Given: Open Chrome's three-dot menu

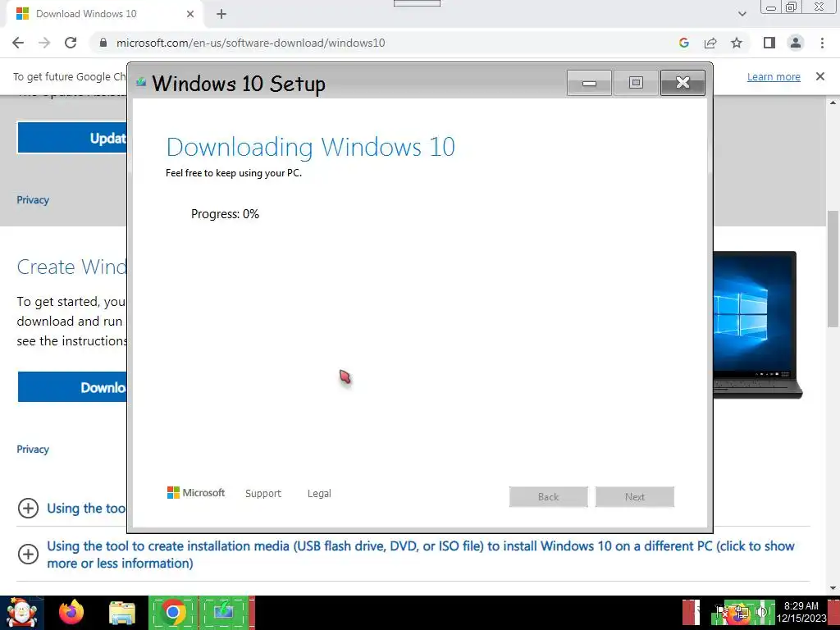Looking at the screenshot, I should click(822, 43).
